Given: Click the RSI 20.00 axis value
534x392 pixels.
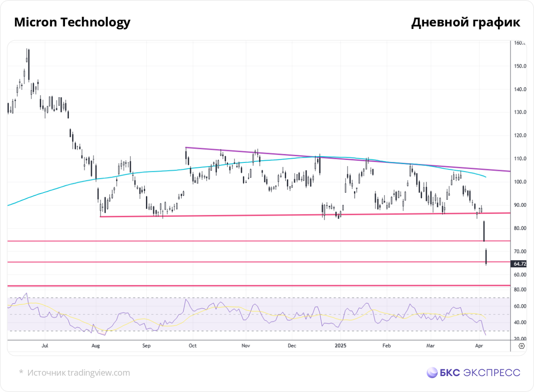Looking at the screenshot, I should pyautogui.click(x=520, y=339).
